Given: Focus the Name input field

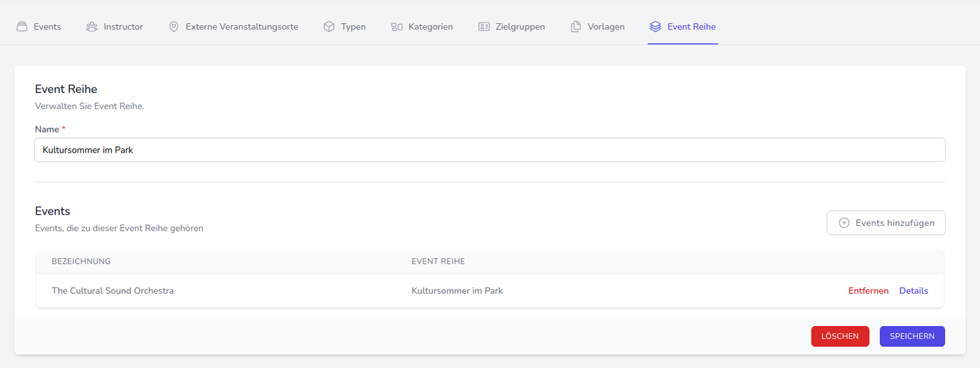Looking at the screenshot, I should [490, 150].
